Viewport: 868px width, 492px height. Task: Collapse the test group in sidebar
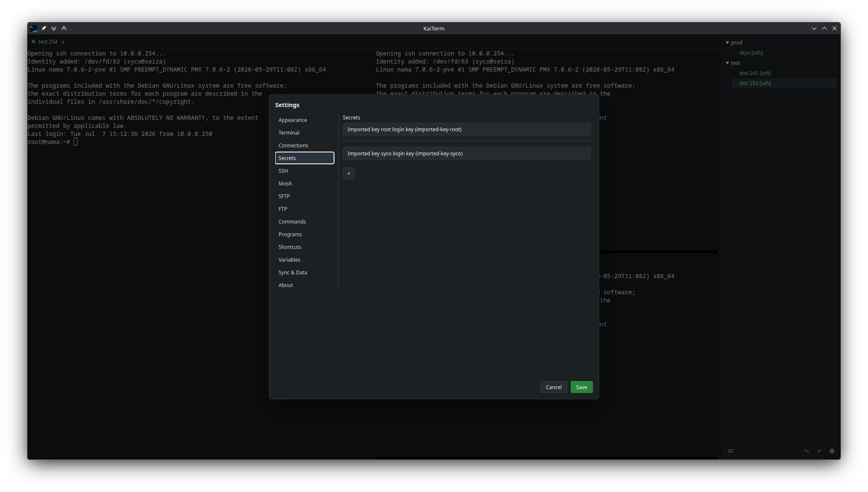coord(727,63)
